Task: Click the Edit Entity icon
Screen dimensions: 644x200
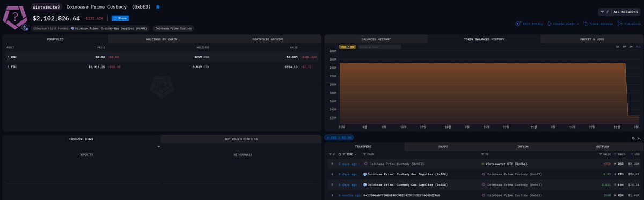Action: (x=518, y=24)
